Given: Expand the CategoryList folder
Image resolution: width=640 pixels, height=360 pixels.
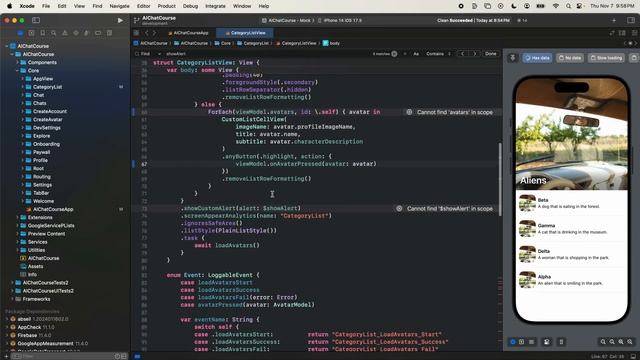Looking at the screenshot, I should pyautogui.click(x=22, y=87).
